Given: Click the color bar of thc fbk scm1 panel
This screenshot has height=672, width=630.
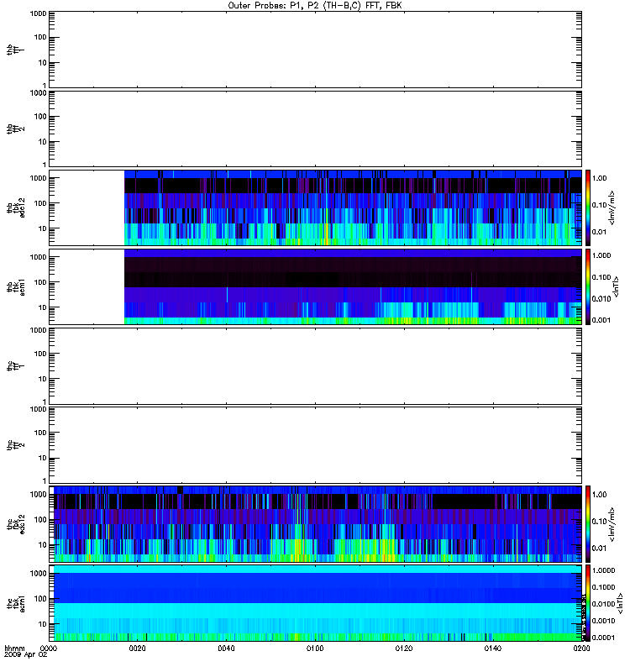Looking at the screenshot, I should pyautogui.click(x=588, y=603).
